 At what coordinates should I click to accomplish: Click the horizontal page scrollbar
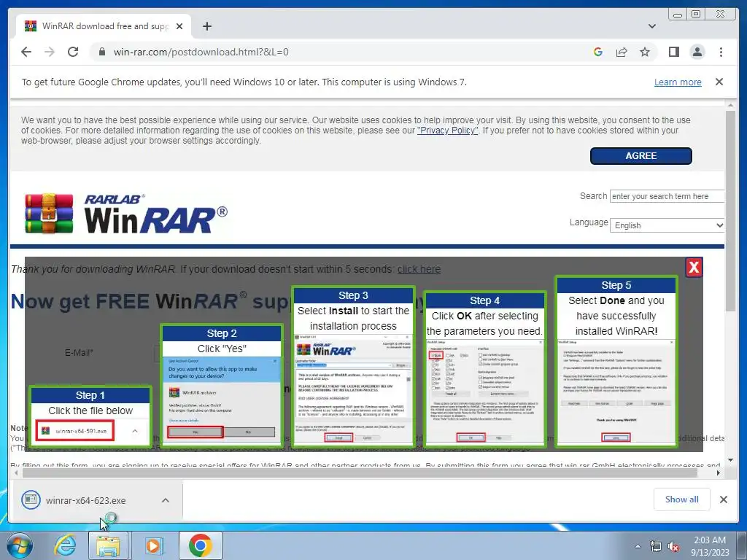(360, 472)
